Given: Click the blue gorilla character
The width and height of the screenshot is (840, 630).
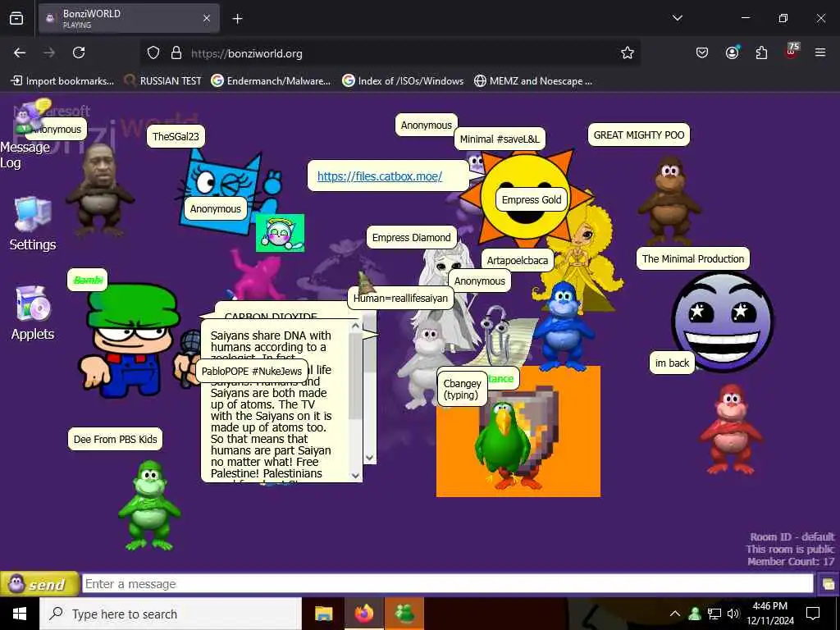Looking at the screenshot, I should (x=563, y=326).
